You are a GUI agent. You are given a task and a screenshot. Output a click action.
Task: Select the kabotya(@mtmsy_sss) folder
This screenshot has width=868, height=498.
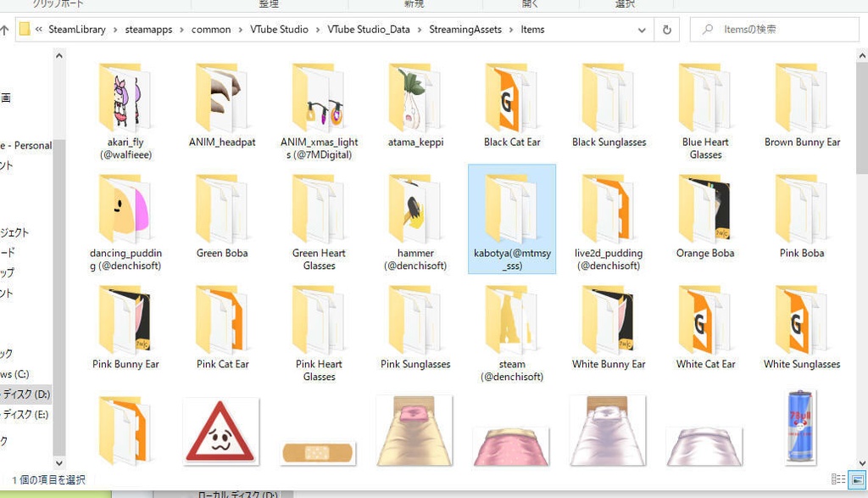click(512, 220)
